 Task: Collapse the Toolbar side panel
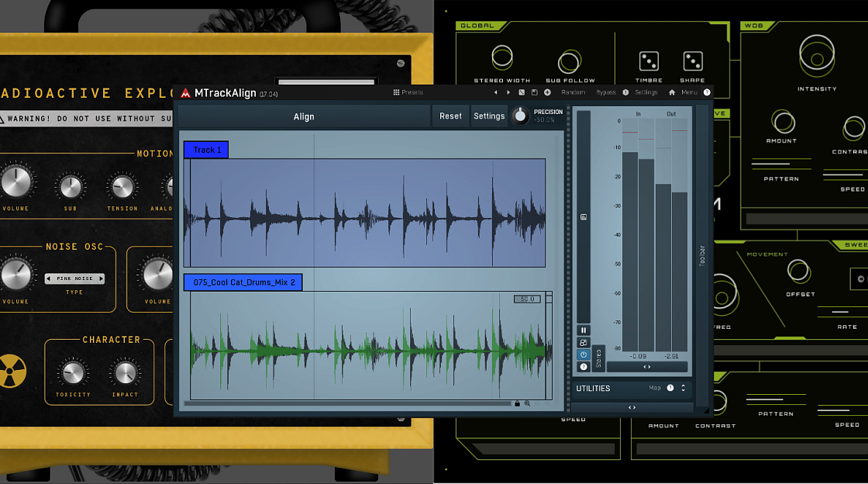coord(702,256)
